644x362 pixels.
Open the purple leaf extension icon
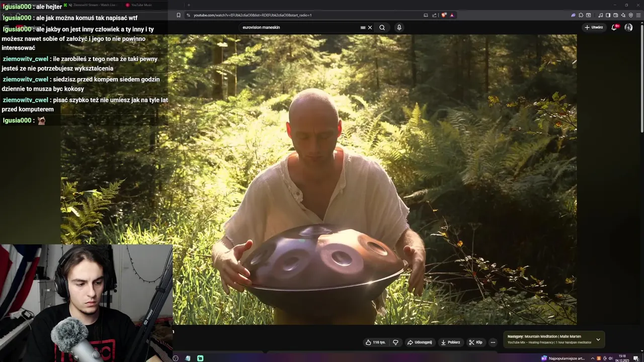(x=573, y=15)
